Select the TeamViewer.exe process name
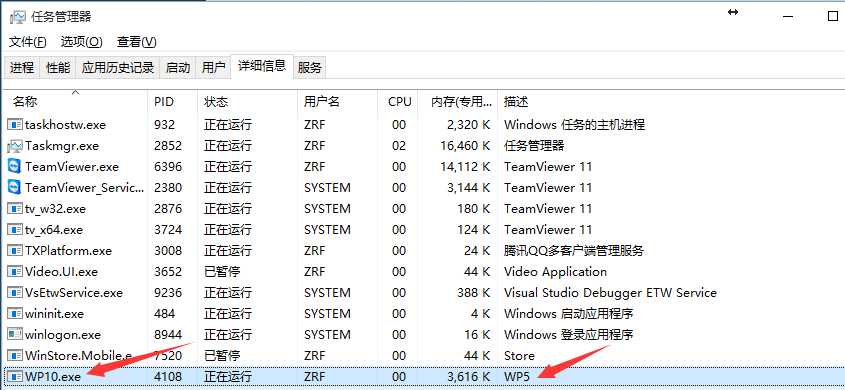The width and height of the screenshot is (845, 390). pyautogui.click(x=72, y=167)
